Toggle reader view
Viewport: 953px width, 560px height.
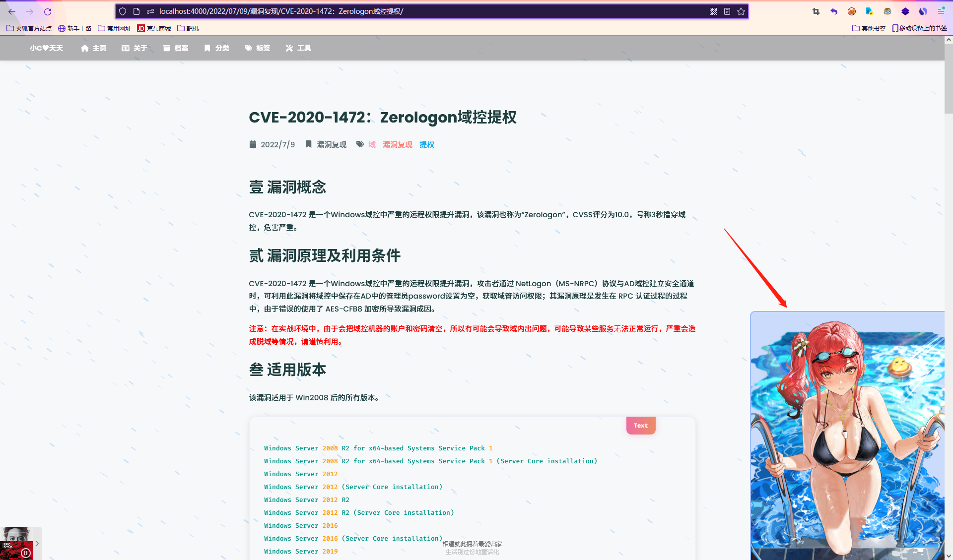(727, 11)
